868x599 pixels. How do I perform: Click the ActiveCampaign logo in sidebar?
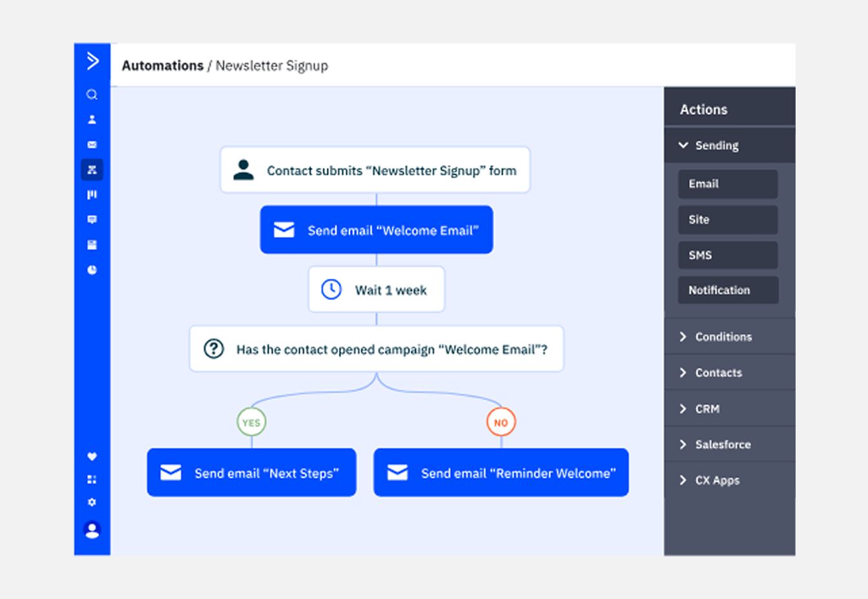(x=92, y=61)
